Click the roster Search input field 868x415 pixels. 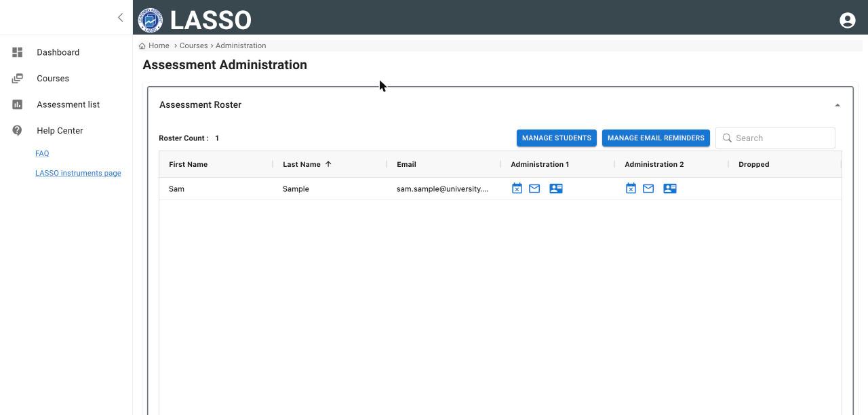[x=775, y=138]
